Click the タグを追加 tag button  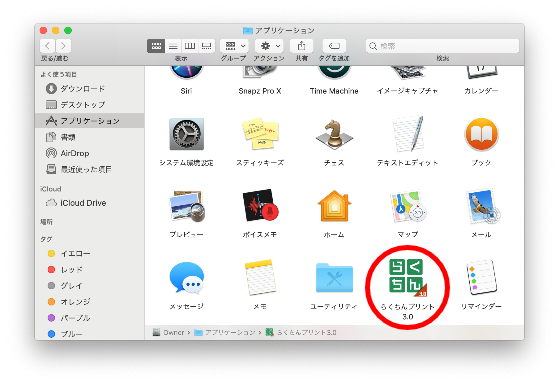pos(334,46)
